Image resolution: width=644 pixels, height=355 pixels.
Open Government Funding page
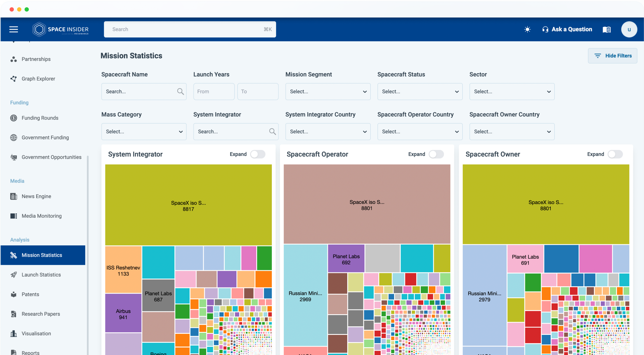pos(43,137)
